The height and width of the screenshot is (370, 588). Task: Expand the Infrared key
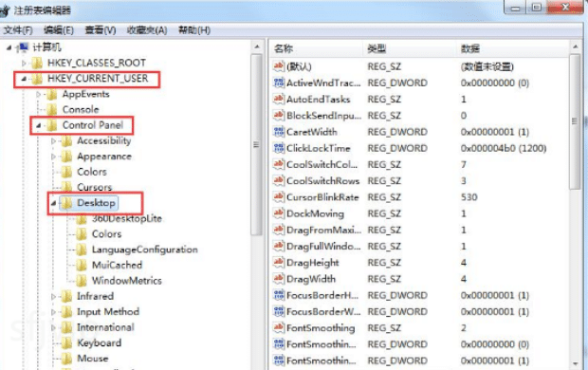(53, 296)
